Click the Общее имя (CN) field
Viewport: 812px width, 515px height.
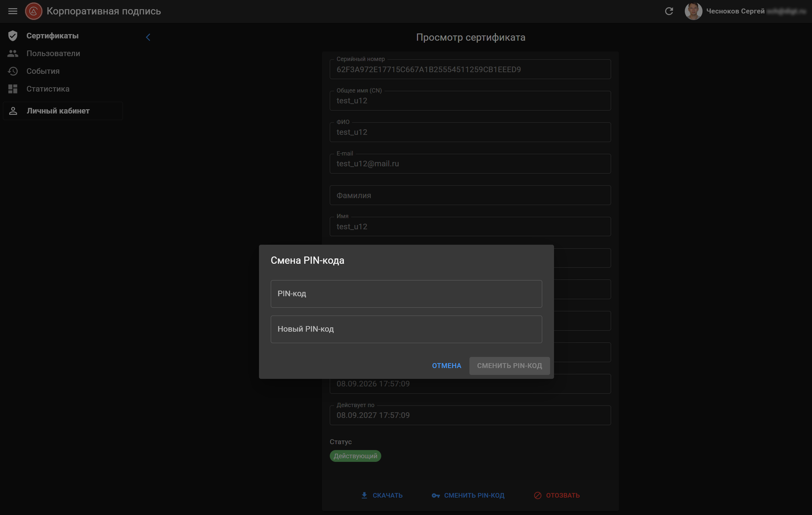click(470, 101)
